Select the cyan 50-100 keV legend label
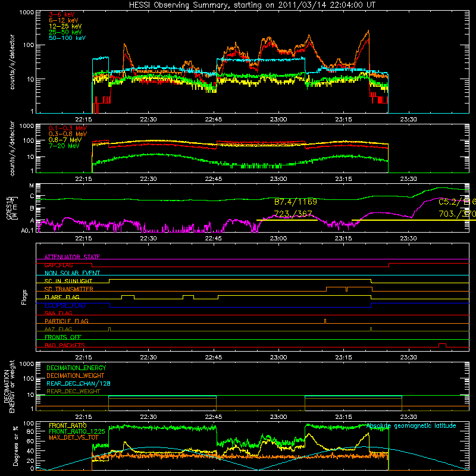This screenshot has width=476, height=476. [67, 38]
